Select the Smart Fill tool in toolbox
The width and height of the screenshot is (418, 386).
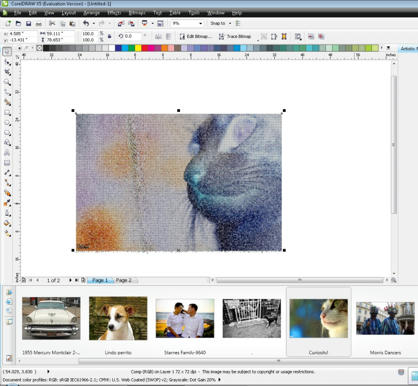pyautogui.click(x=7, y=102)
